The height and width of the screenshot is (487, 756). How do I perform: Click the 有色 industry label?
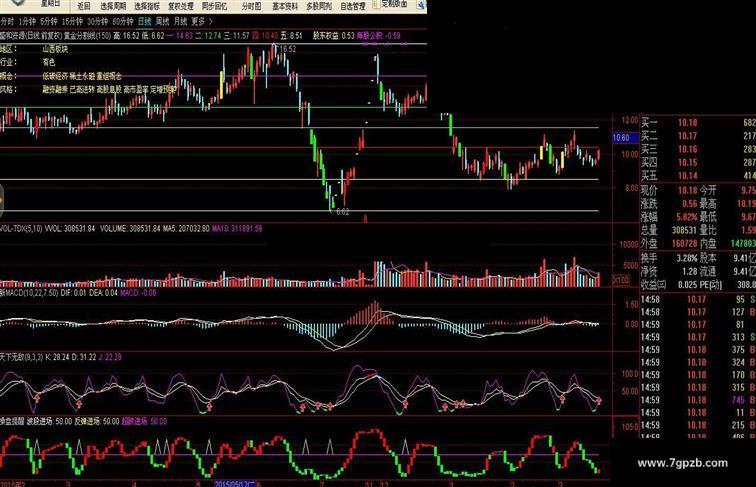tap(49, 62)
